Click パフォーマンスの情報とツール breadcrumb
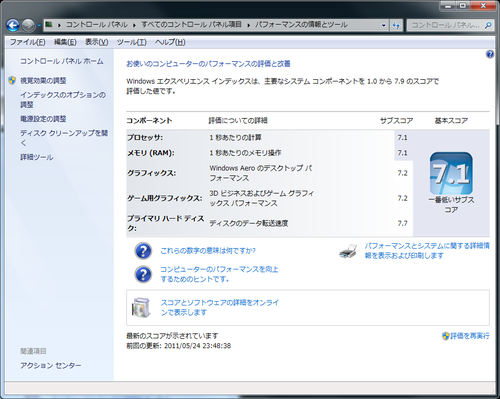This screenshot has width=500, height=399. tap(301, 24)
